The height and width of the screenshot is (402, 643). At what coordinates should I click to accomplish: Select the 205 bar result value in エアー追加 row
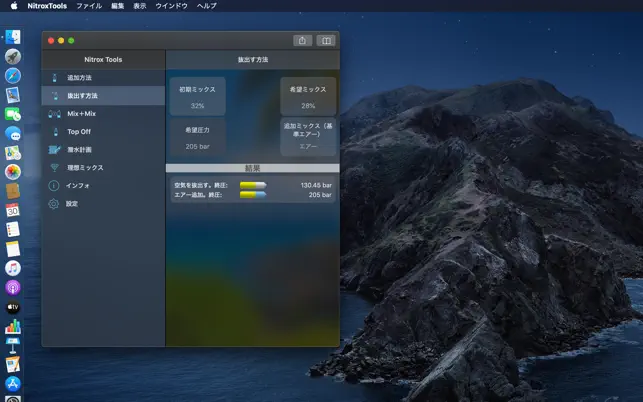[320, 195]
